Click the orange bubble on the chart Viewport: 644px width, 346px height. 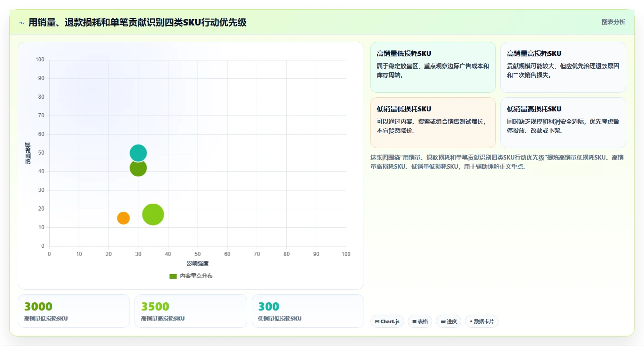tap(123, 218)
